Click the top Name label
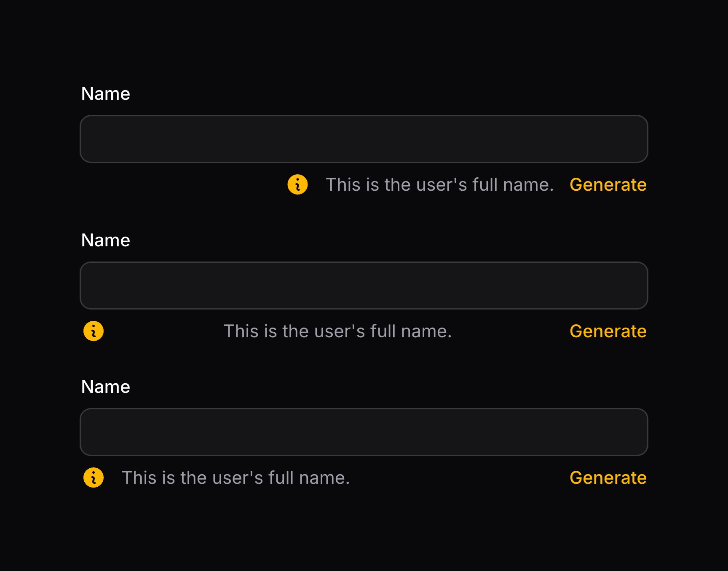Image resolution: width=728 pixels, height=571 pixels. [105, 93]
